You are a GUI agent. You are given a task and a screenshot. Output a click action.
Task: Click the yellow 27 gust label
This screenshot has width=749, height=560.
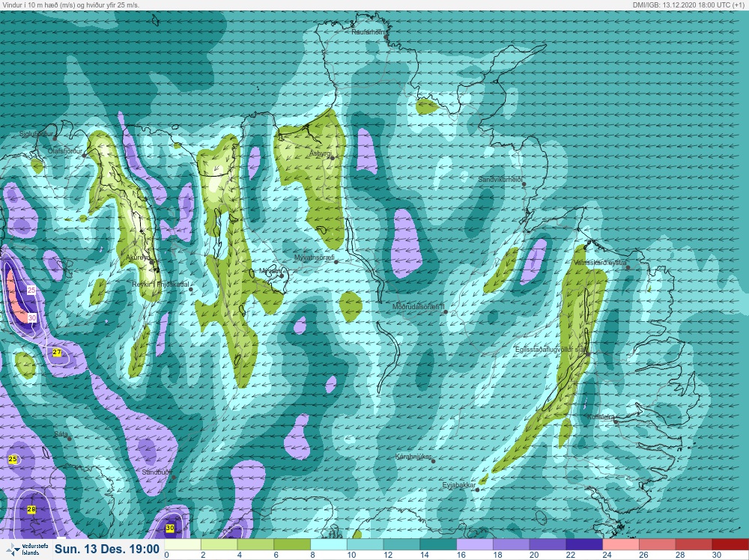[57, 353]
